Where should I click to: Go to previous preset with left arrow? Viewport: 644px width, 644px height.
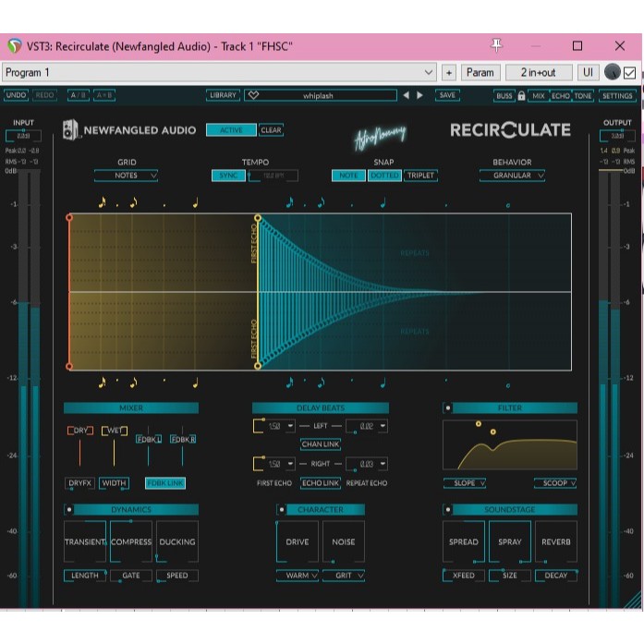pyautogui.click(x=406, y=95)
